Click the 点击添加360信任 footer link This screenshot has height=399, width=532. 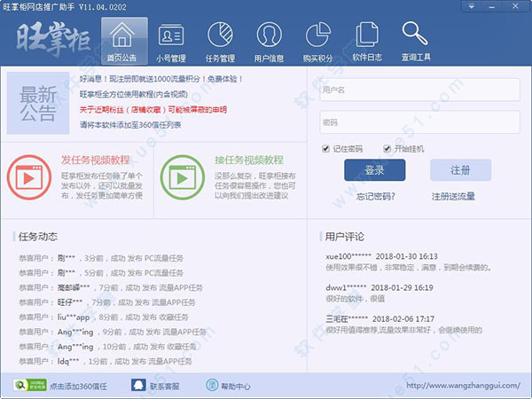78,386
